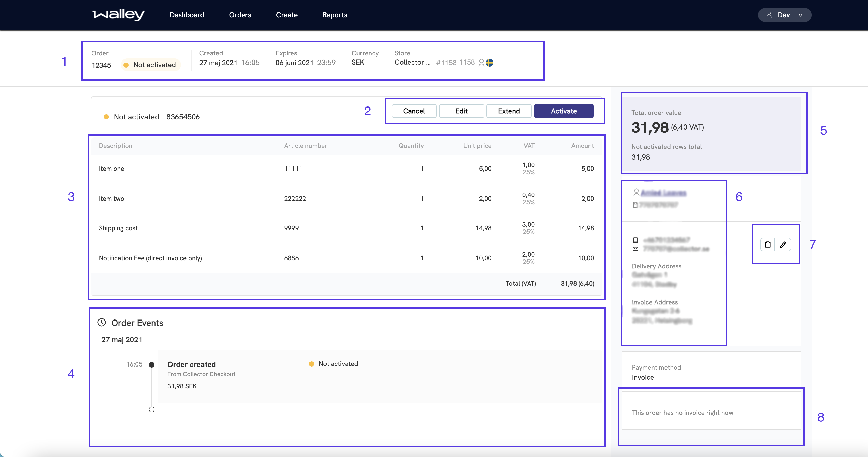Open the Dashboard menu item
The width and height of the screenshot is (868, 457).
point(187,15)
